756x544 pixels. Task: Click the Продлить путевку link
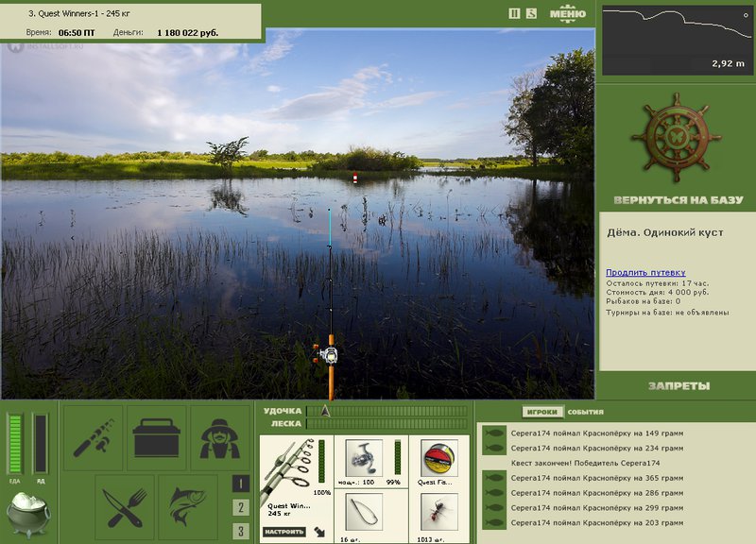(645, 272)
